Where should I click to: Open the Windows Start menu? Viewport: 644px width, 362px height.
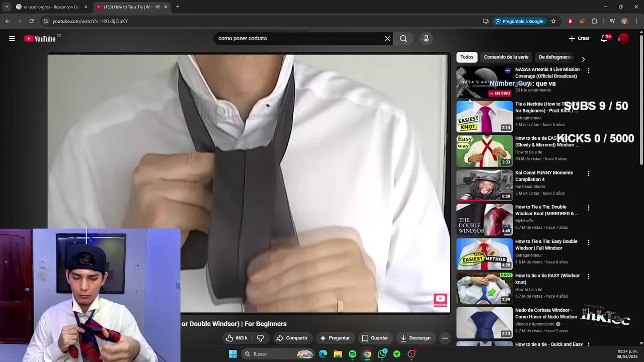point(233,354)
